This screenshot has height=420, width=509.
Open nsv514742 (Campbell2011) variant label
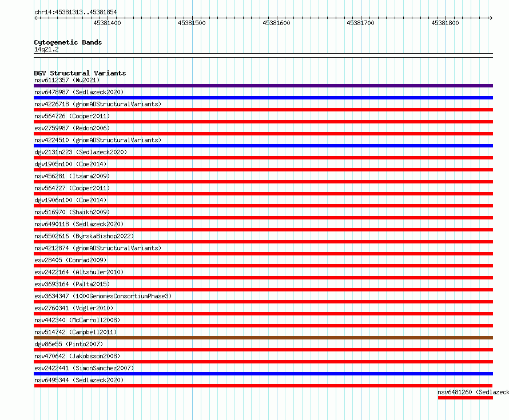(75, 332)
